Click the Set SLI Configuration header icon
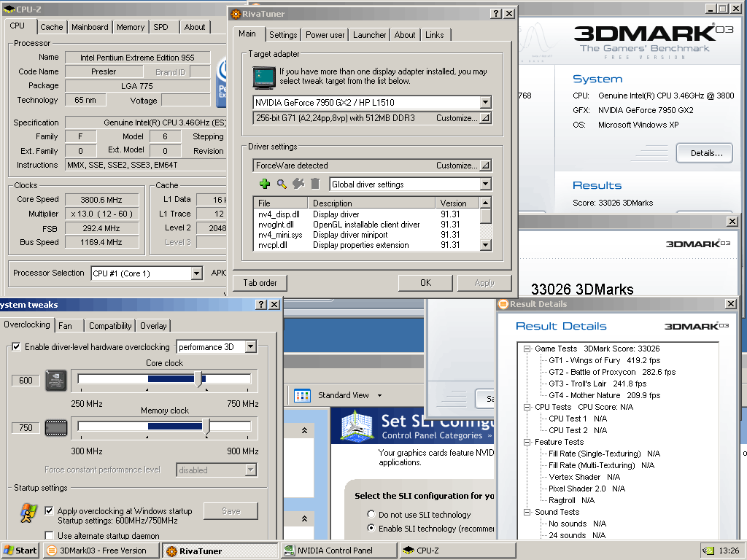The height and width of the screenshot is (560, 747). 357,425
